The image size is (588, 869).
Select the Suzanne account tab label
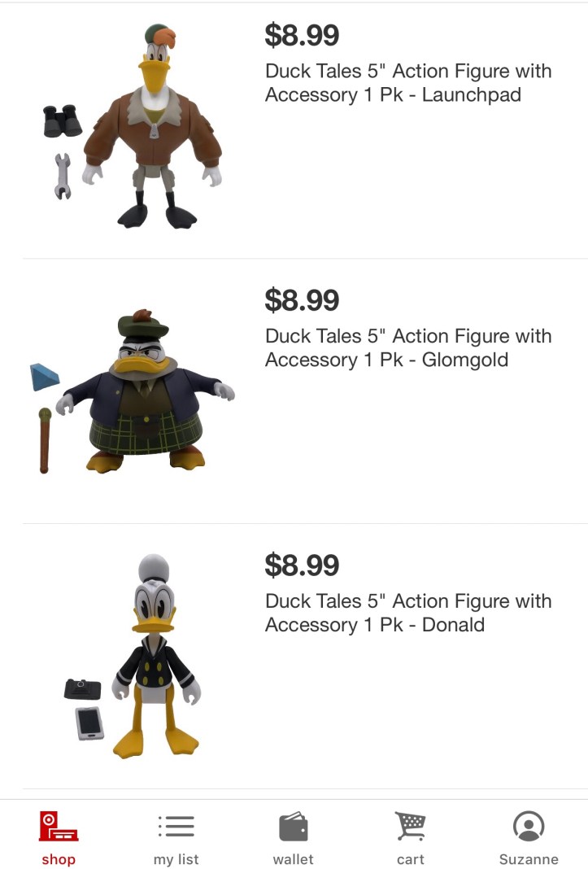tap(529, 859)
